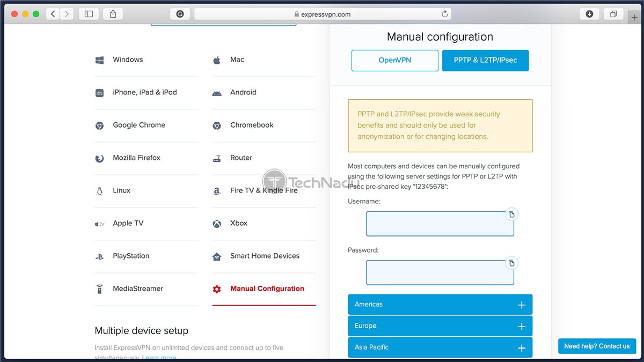Click the Apple logo next to Mac
644x362 pixels.
217,60
